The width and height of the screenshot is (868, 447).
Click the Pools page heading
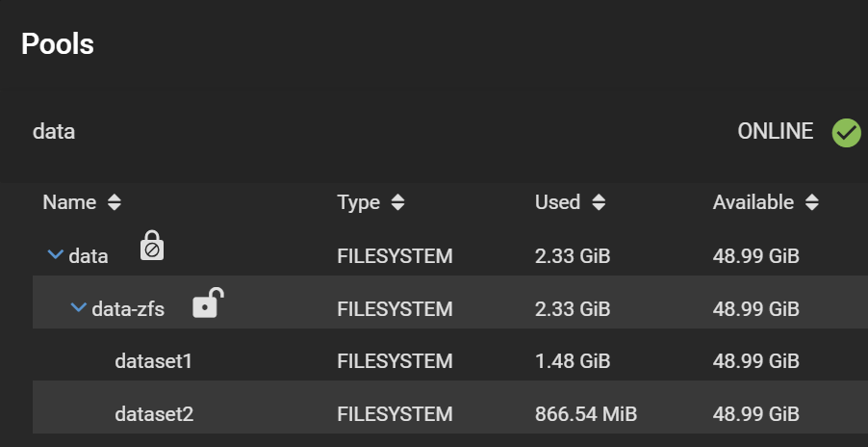[58, 43]
